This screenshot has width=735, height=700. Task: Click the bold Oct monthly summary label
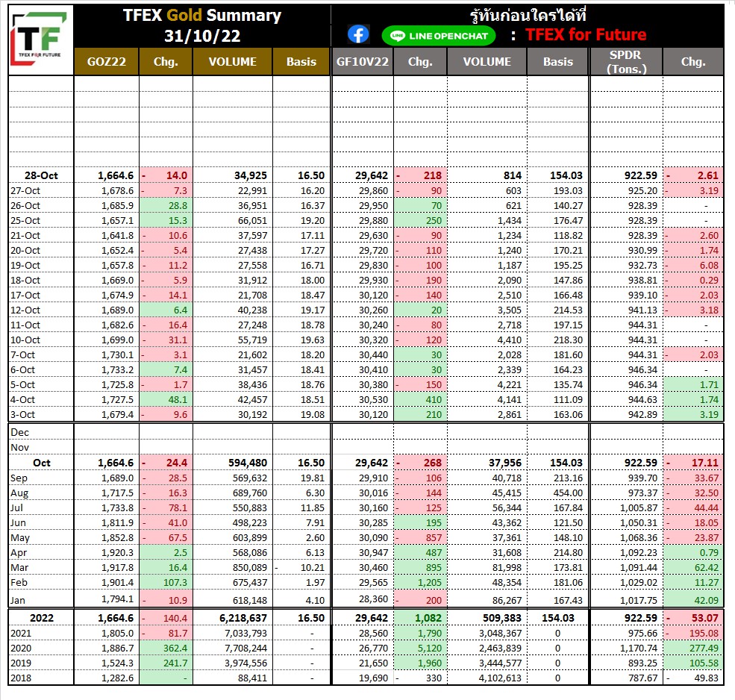(x=41, y=463)
